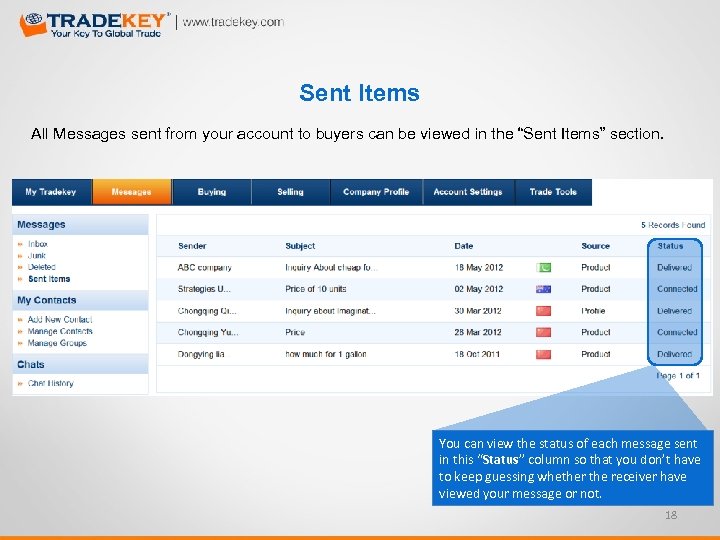Click the Source column header
Viewport: 720px width, 540px height.
(596, 246)
